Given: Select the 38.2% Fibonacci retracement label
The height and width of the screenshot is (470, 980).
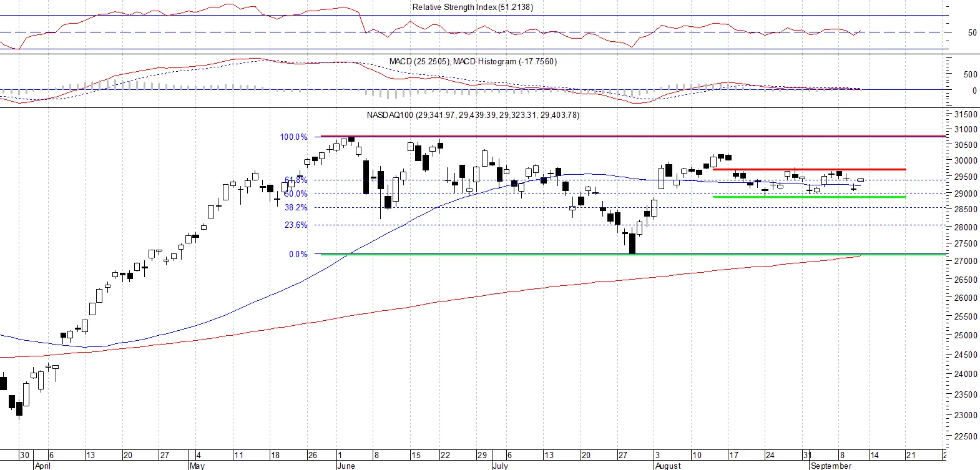Looking at the screenshot, I should (296, 207).
